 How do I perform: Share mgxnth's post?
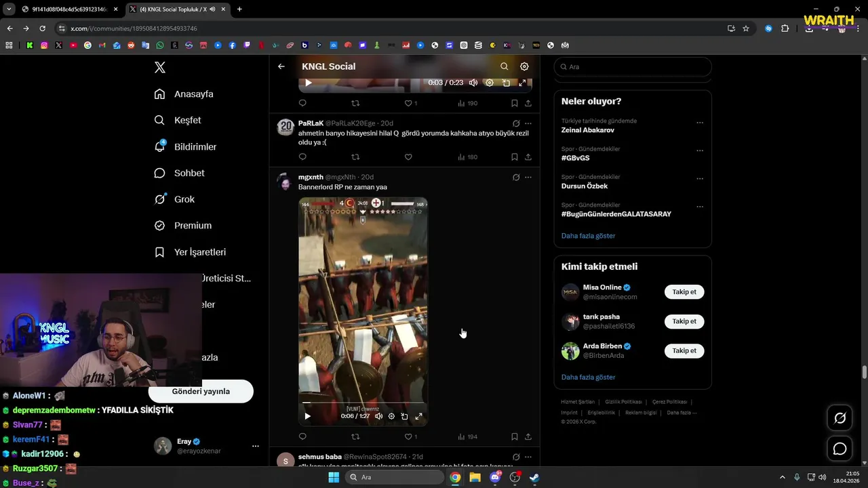click(528, 436)
